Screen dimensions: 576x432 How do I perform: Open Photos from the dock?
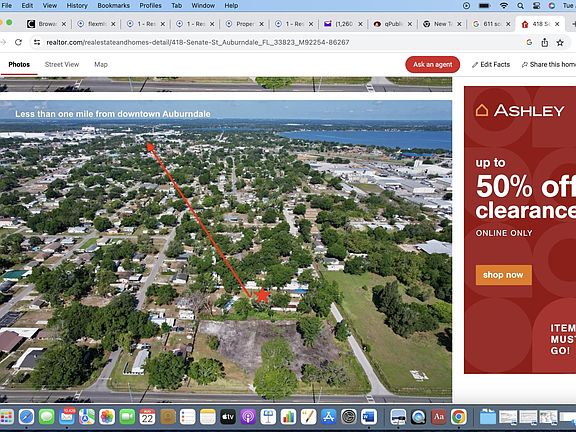(107, 417)
